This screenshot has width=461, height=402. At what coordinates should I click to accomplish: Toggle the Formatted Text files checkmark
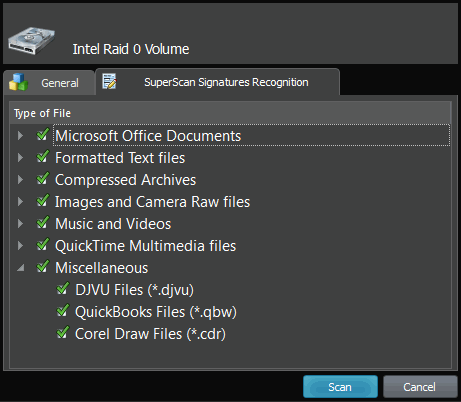[x=43, y=157]
